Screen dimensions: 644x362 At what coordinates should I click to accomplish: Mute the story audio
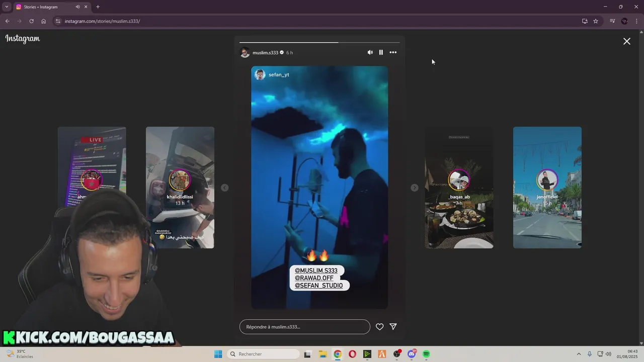pos(370,52)
